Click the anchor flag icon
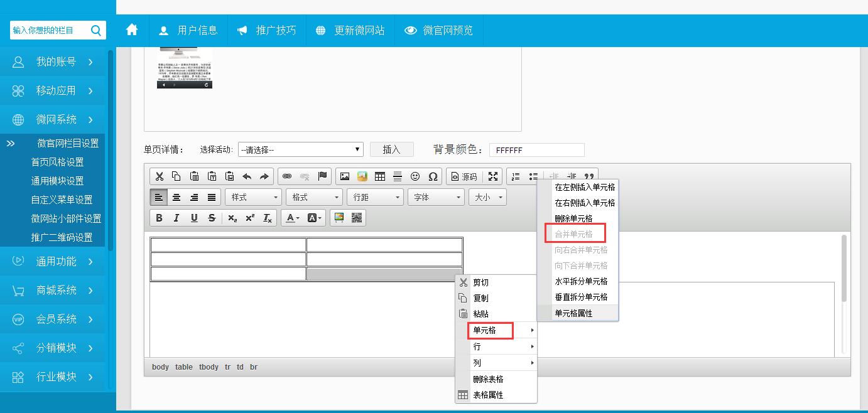 [x=322, y=177]
